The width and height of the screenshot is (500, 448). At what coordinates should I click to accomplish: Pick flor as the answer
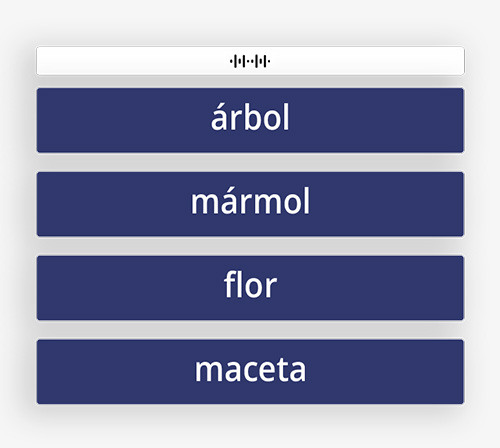click(250, 288)
